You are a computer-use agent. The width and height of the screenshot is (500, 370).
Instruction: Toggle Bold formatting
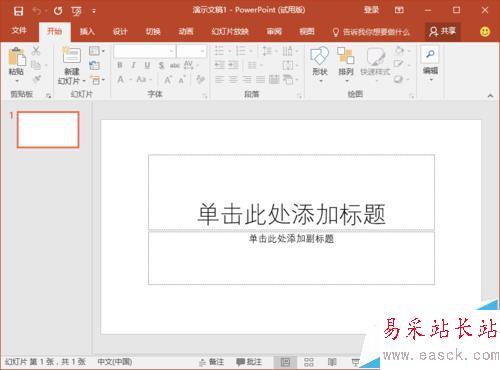120,65
